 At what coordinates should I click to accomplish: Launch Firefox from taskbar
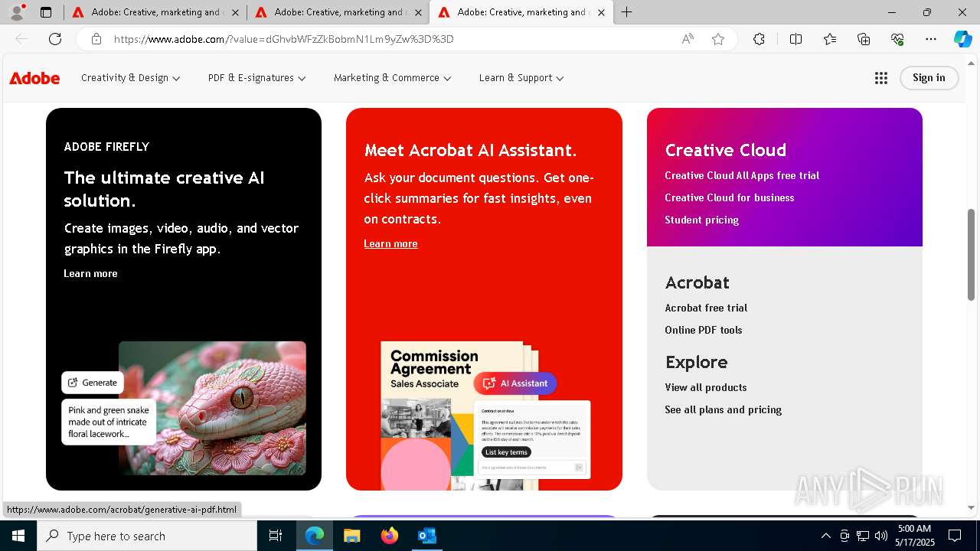click(x=390, y=536)
